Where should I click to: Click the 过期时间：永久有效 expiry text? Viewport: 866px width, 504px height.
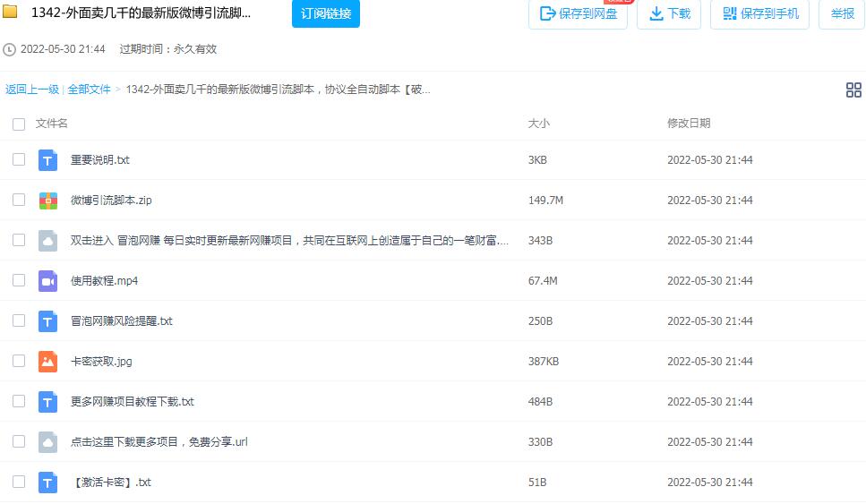[167, 49]
